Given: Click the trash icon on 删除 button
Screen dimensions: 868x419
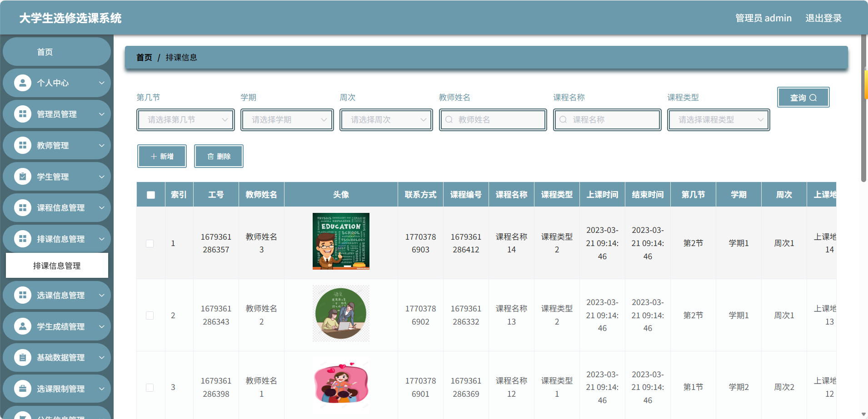Looking at the screenshot, I should coord(210,156).
